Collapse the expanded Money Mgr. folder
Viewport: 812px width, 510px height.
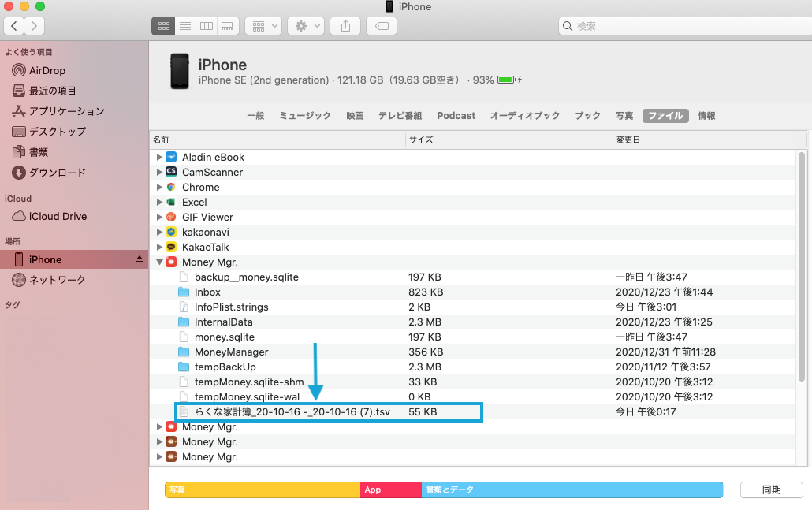[159, 262]
